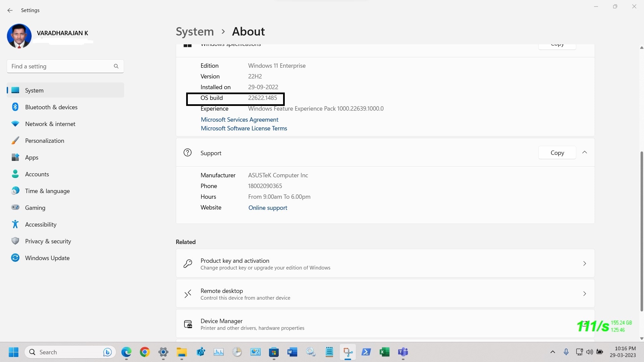This screenshot has height=362, width=644.
Task: Click the Find a setting search box
Action: tap(65, 66)
